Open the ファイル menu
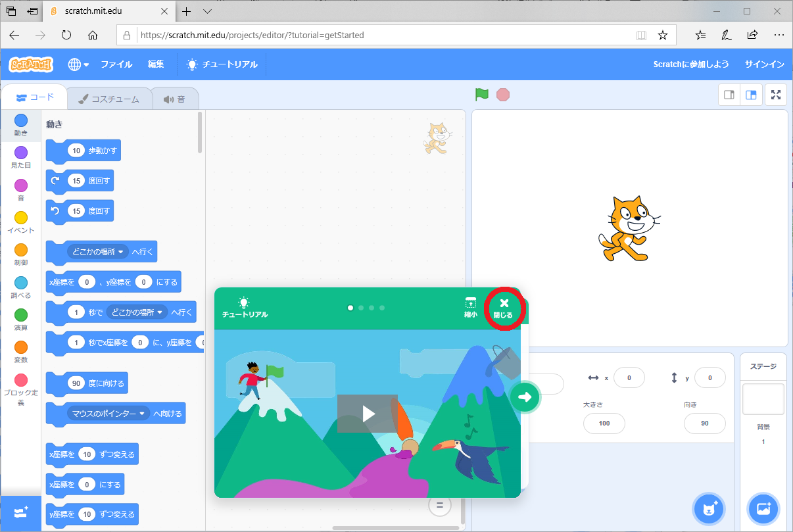 point(116,64)
